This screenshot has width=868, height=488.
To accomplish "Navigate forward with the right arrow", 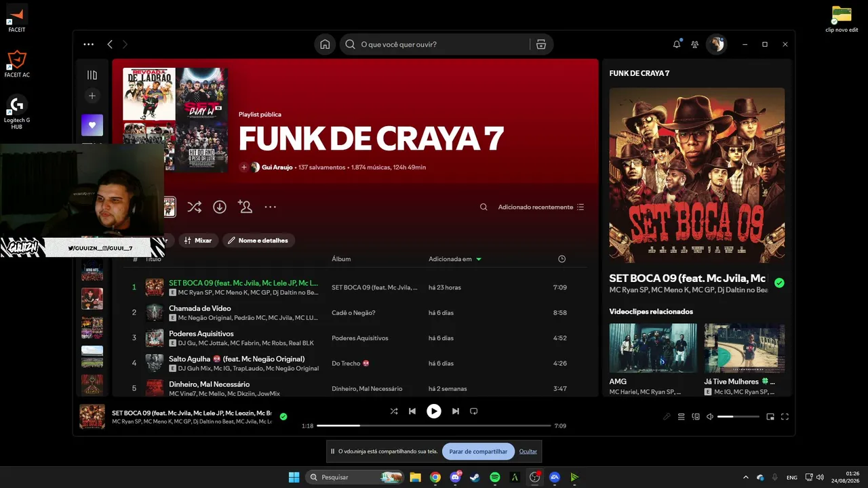I will 125,44.
